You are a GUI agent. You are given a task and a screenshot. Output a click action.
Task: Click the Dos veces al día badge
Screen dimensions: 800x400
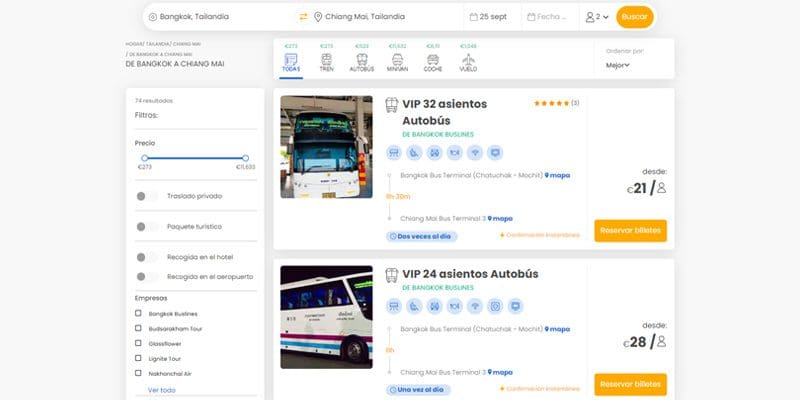[x=421, y=237]
